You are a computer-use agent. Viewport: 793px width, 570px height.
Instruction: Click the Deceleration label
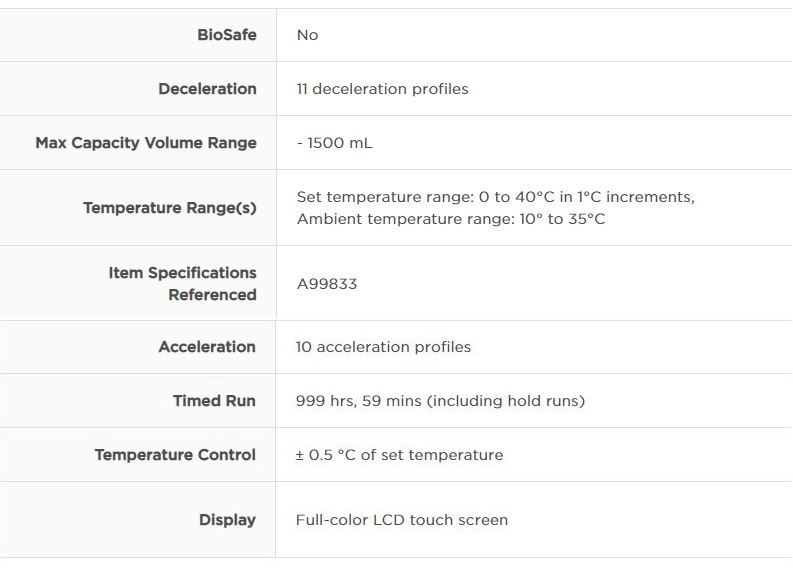pos(207,89)
